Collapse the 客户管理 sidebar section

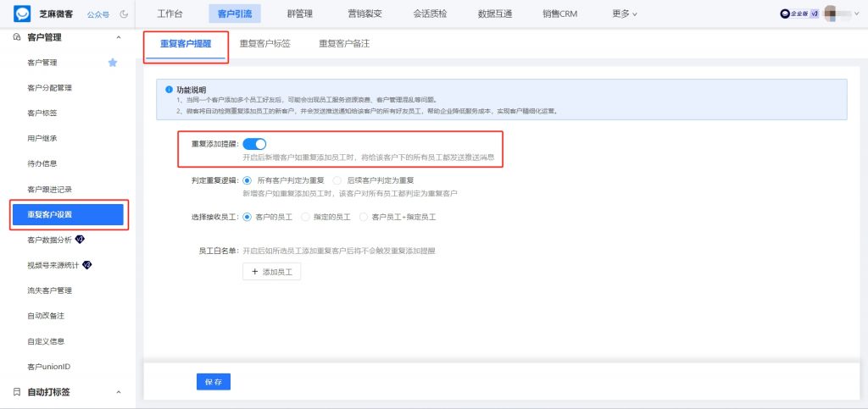click(118, 37)
